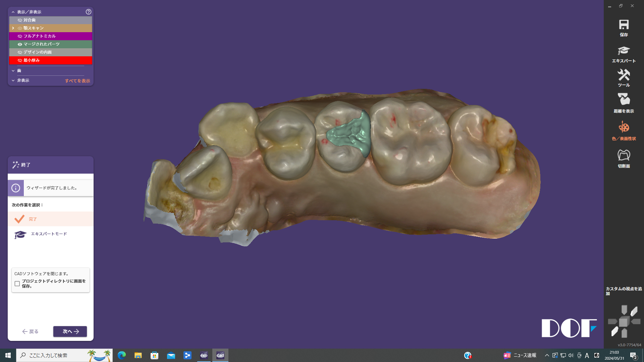Switch to the exo application in the taskbar
Image resolution: width=644 pixels, height=362 pixels.
pyautogui.click(x=204, y=355)
